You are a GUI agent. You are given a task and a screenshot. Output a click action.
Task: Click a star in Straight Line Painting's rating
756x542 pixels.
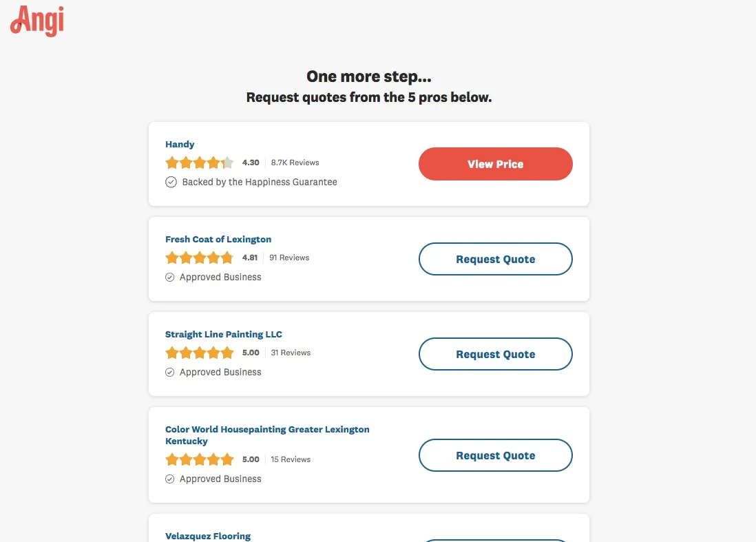pyautogui.click(x=200, y=353)
